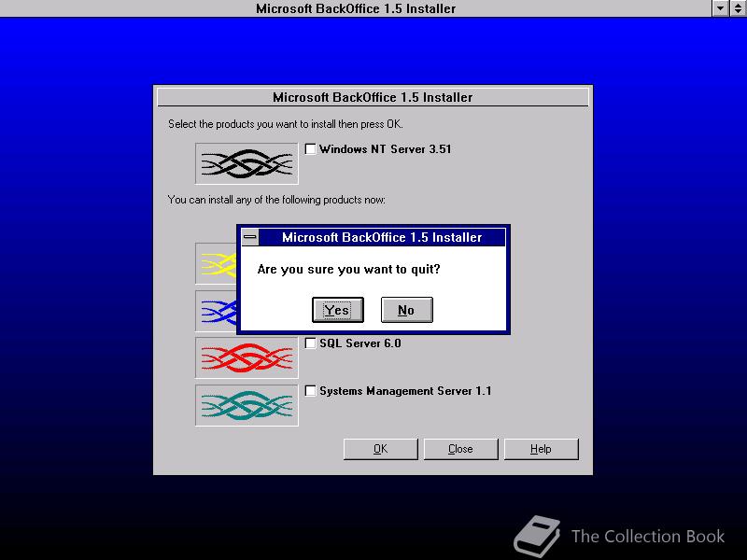Click OK in the installer window

pos(381,449)
